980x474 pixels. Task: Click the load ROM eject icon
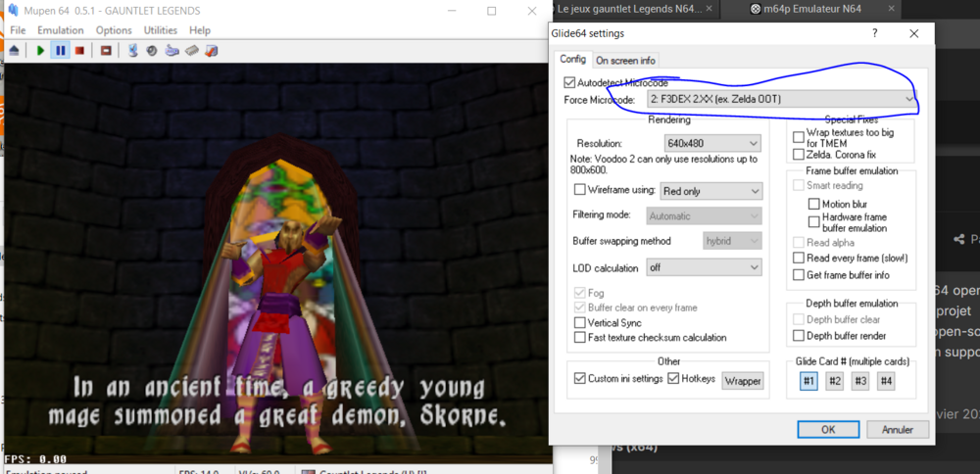pos(15,50)
